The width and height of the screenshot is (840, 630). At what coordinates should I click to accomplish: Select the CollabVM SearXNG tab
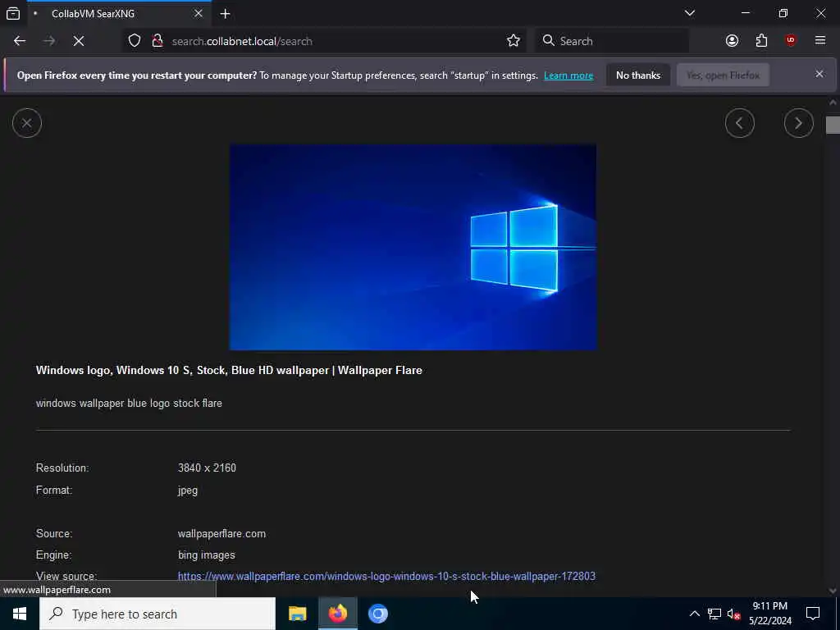pyautogui.click(x=118, y=14)
